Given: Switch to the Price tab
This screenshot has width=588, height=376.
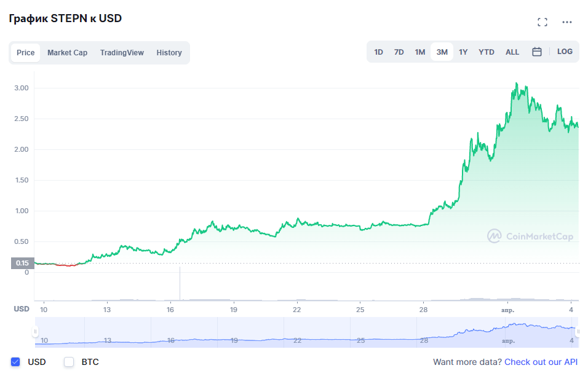Looking at the screenshot, I should point(26,53).
